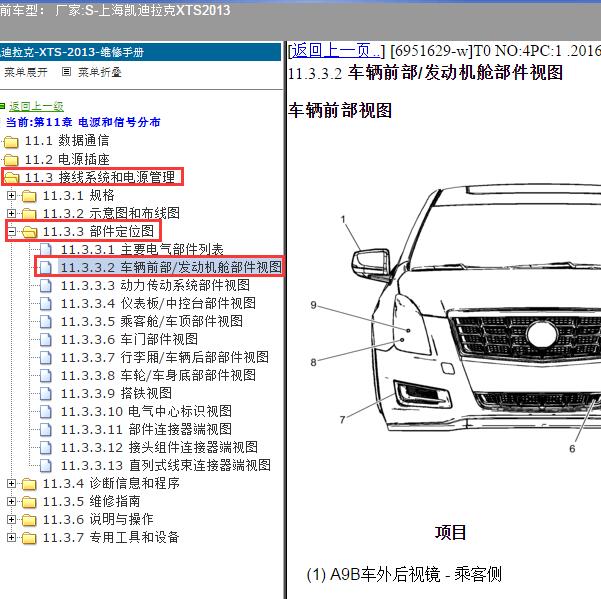Click 菜单折叠 to collapse all menus
The width and height of the screenshot is (601, 599).
(100, 72)
